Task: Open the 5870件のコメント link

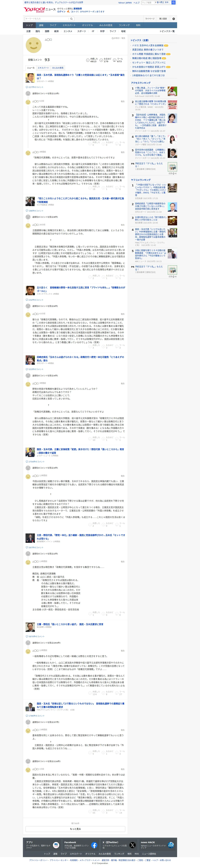Action: [35, 637]
